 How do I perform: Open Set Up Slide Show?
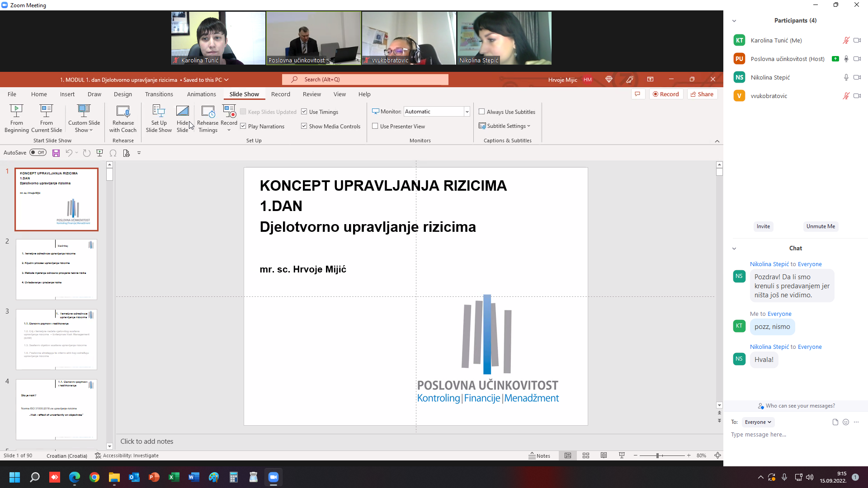(x=159, y=118)
